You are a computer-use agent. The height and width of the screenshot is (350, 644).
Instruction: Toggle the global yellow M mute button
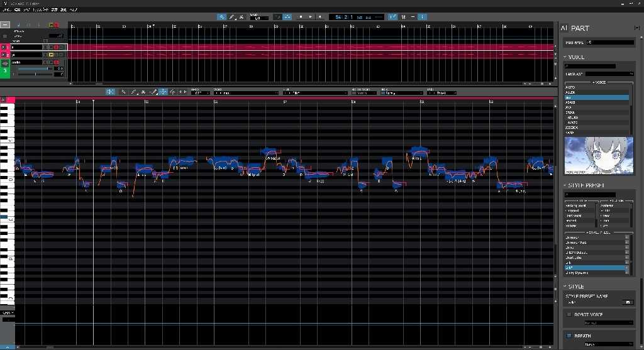click(x=52, y=25)
